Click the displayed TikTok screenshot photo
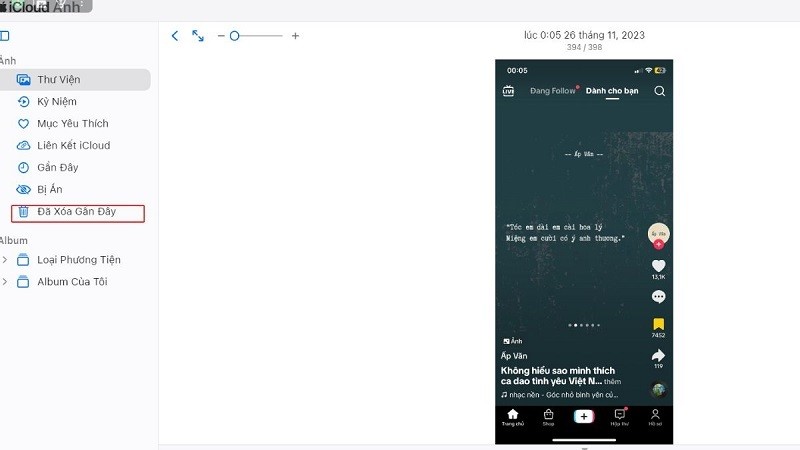Screen dimensions: 800x450 (x=584, y=250)
